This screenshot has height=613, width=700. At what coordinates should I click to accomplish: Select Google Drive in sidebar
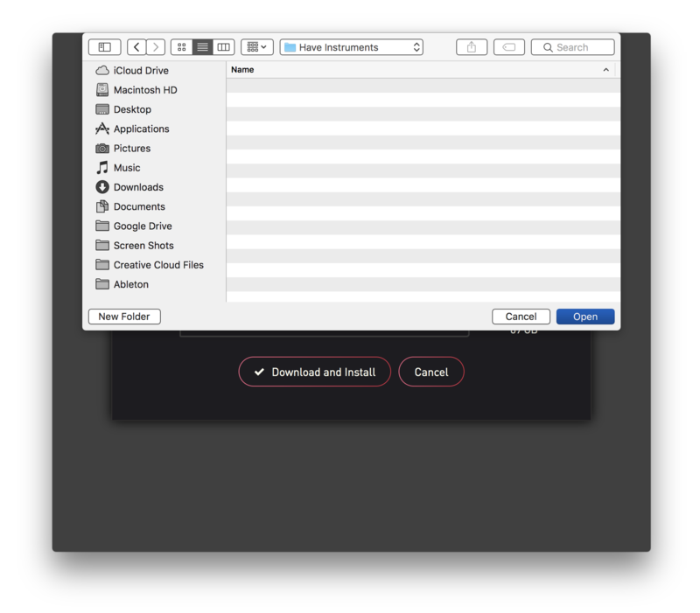point(134,226)
